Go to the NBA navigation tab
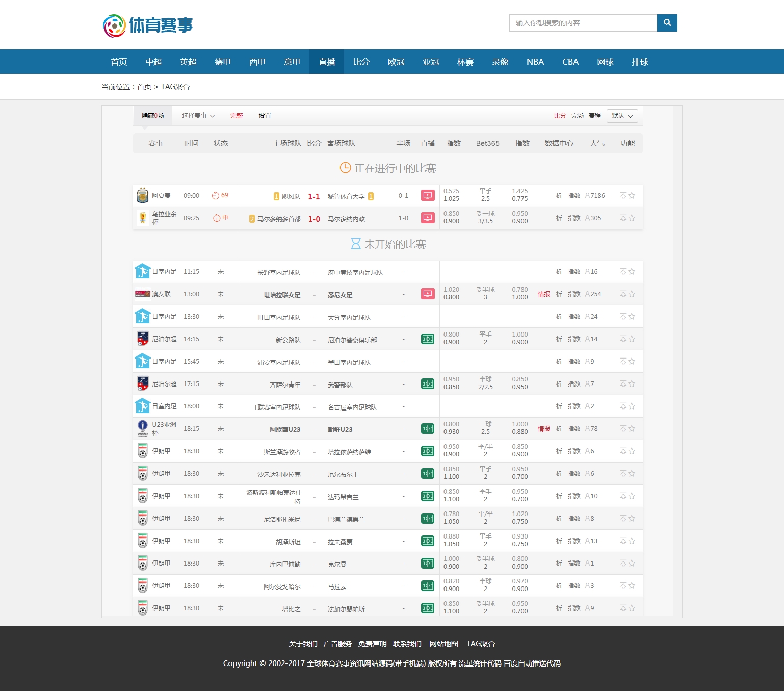This screenshot has width=784, height=691. pos(535,62)
